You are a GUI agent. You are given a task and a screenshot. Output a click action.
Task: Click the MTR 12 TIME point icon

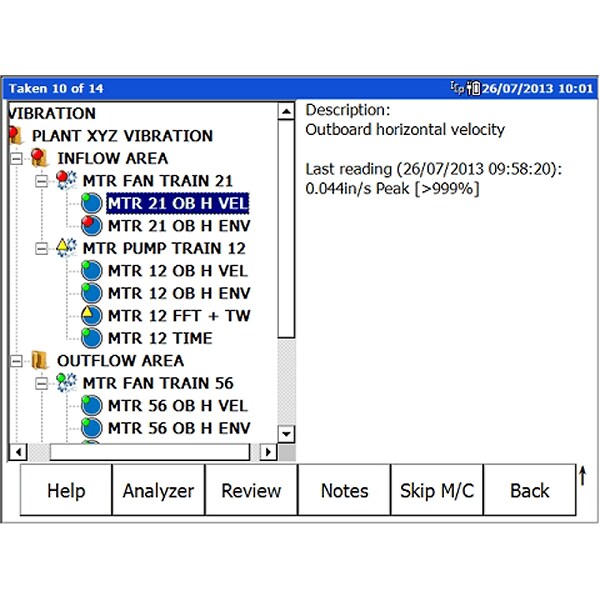(91, 338)
